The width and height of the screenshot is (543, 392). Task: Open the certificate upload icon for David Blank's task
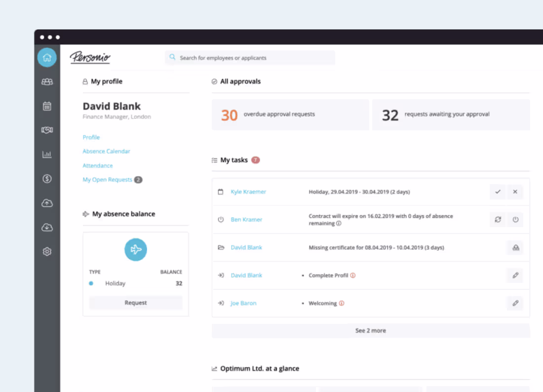[515, 247]
